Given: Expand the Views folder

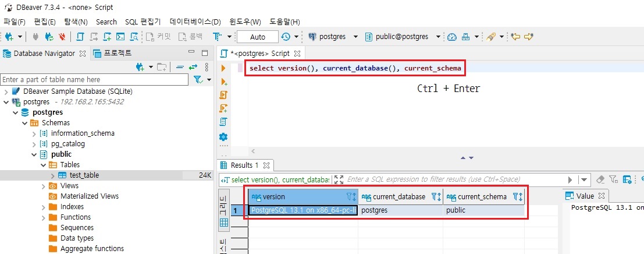Looking at the screenshot, I should 44,186.
